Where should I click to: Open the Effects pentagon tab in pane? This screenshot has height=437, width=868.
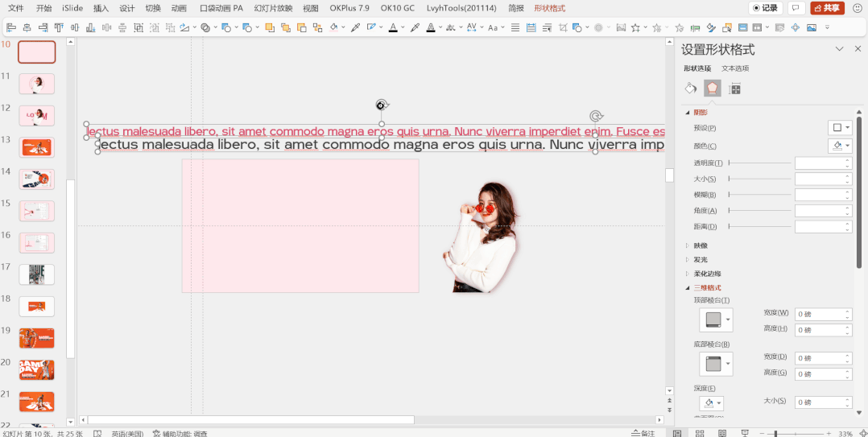tap(712, 89)
